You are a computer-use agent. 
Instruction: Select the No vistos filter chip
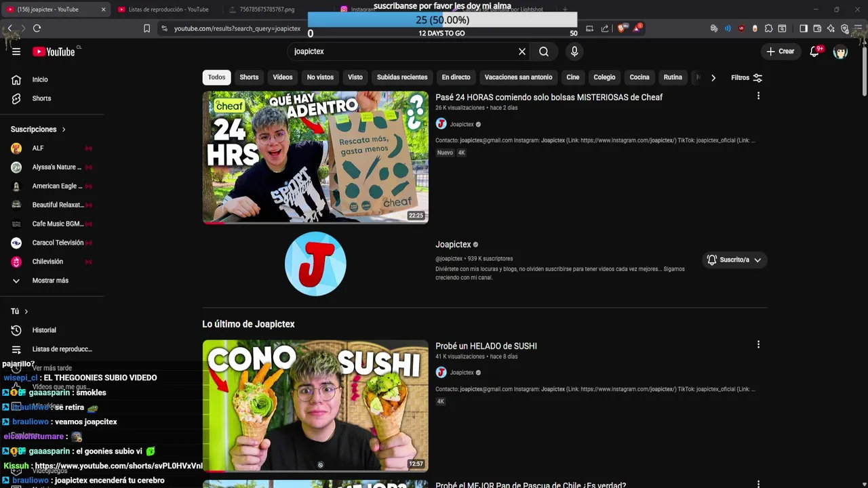click(x=320, y=77)
